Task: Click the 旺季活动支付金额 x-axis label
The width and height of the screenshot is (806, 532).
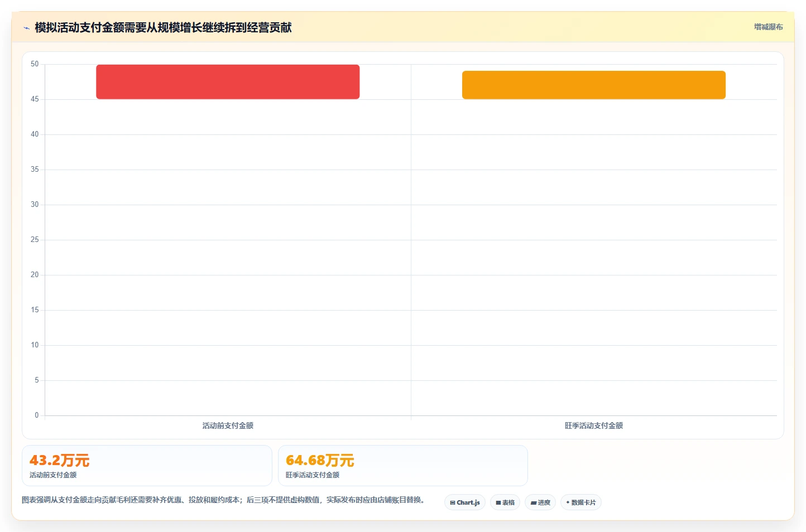Action: pos(593,425)
